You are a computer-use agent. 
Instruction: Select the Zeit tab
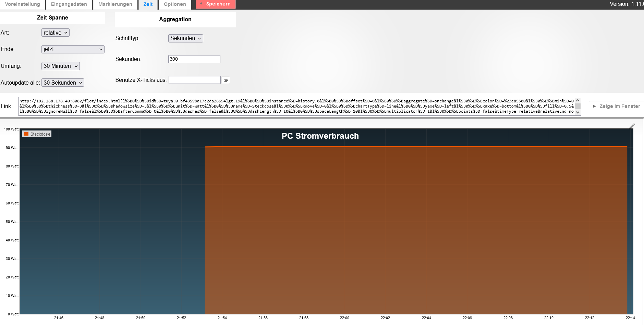point(148,4)
